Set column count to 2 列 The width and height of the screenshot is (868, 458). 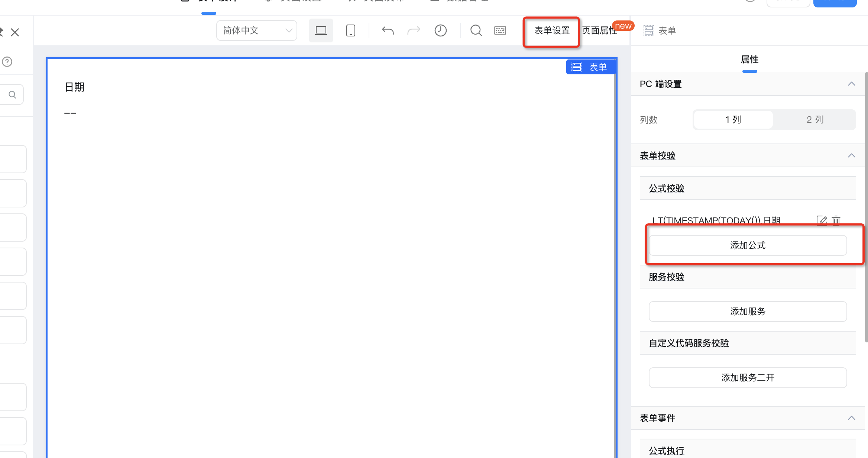tap(815, 120)
